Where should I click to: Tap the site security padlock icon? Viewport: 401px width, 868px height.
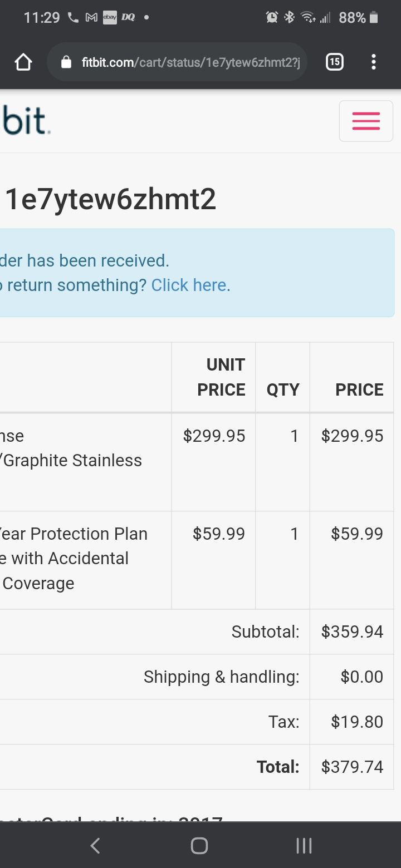point(66,62)
